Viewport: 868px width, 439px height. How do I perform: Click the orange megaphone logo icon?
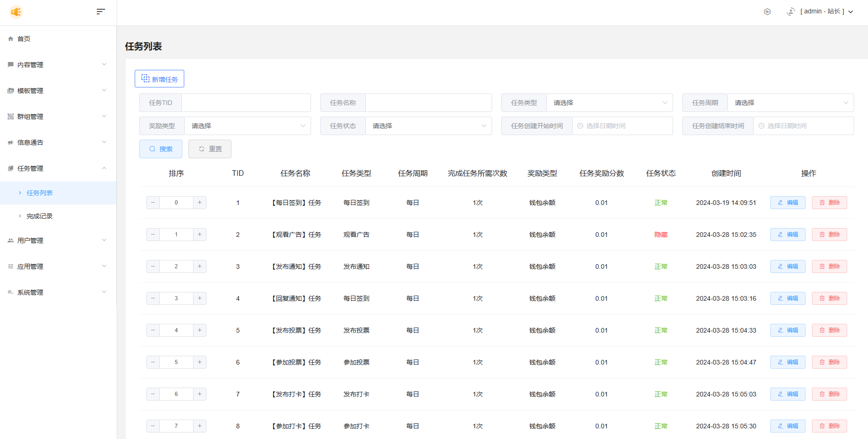point(16,12)
